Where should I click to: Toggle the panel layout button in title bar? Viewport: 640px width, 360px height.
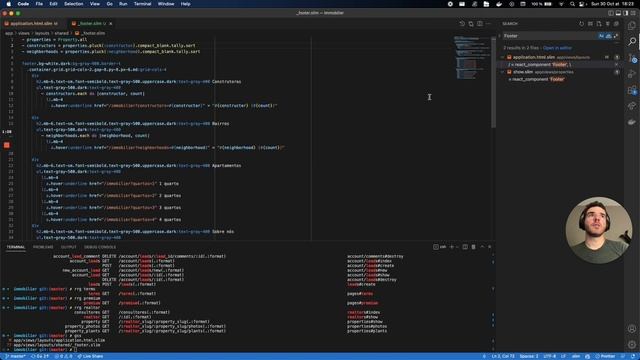(x=618, y=13)
